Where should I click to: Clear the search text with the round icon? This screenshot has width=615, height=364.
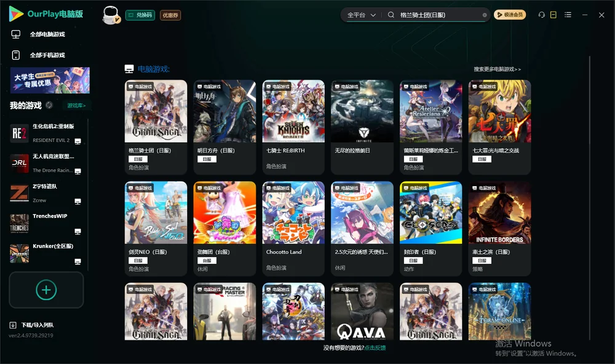click(x=485, y=15)
